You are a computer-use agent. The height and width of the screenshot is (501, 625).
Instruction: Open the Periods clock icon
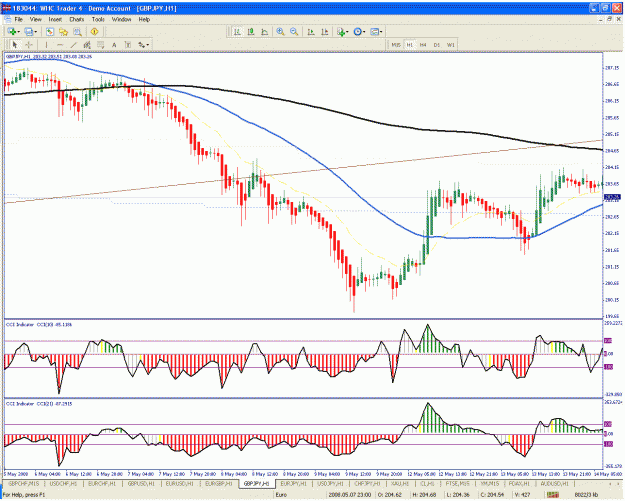point(357,31)
